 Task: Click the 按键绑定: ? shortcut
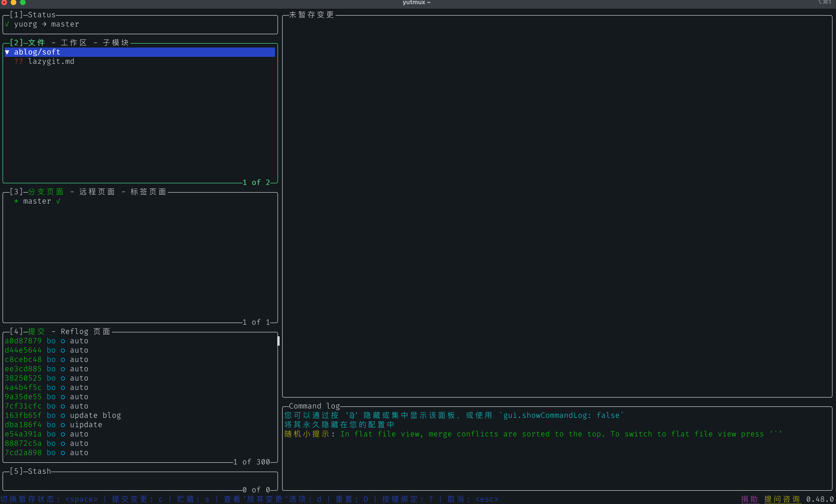[408, 499]
